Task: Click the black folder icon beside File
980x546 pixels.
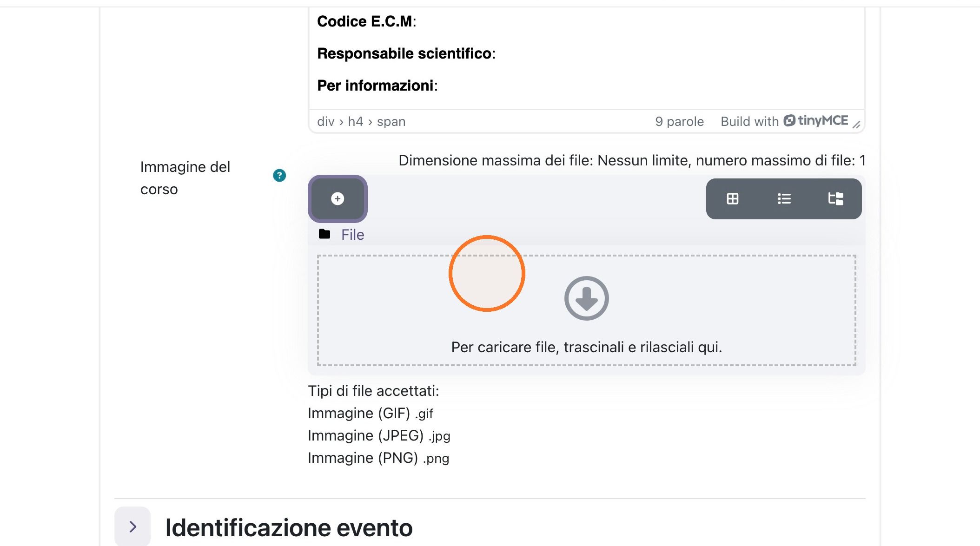Action: (x=324, y=234)
